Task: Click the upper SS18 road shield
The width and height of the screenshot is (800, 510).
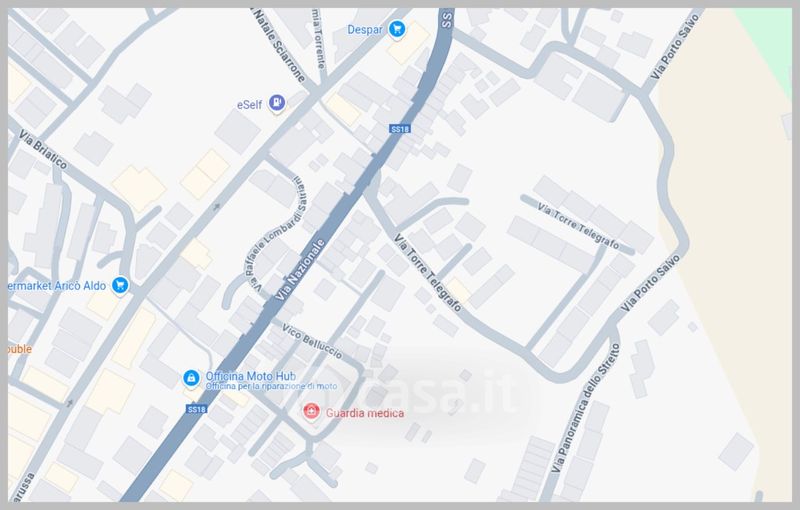Action: tap(399, 129)
